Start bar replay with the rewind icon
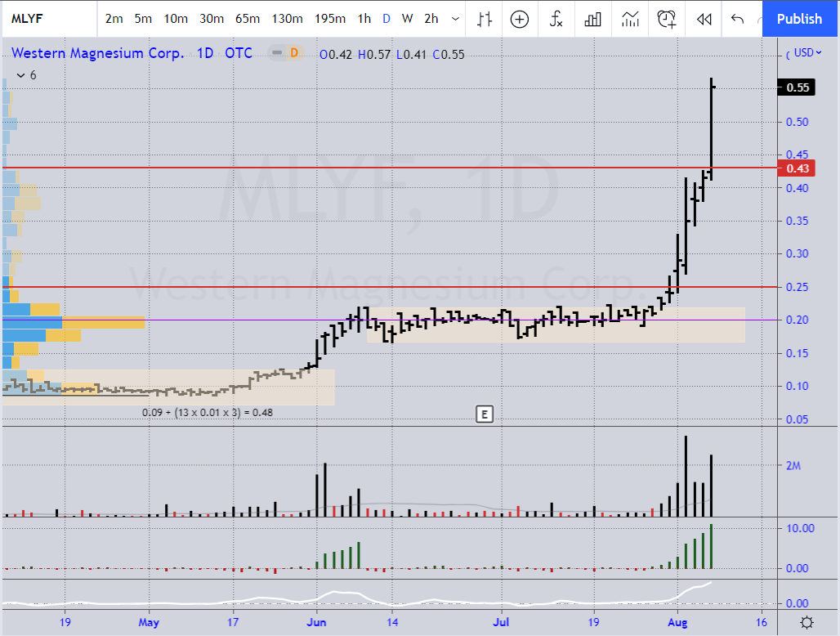This screenshot has height=636, width=840. (702, 19)
